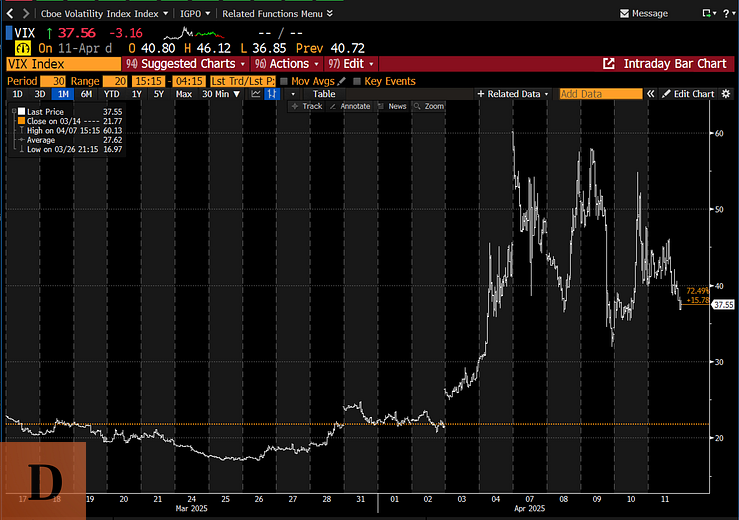Viewport: 739px width, 520px height.
Task: Click the orange Close on 03/14 swatch
Action: tap(21, 121)
